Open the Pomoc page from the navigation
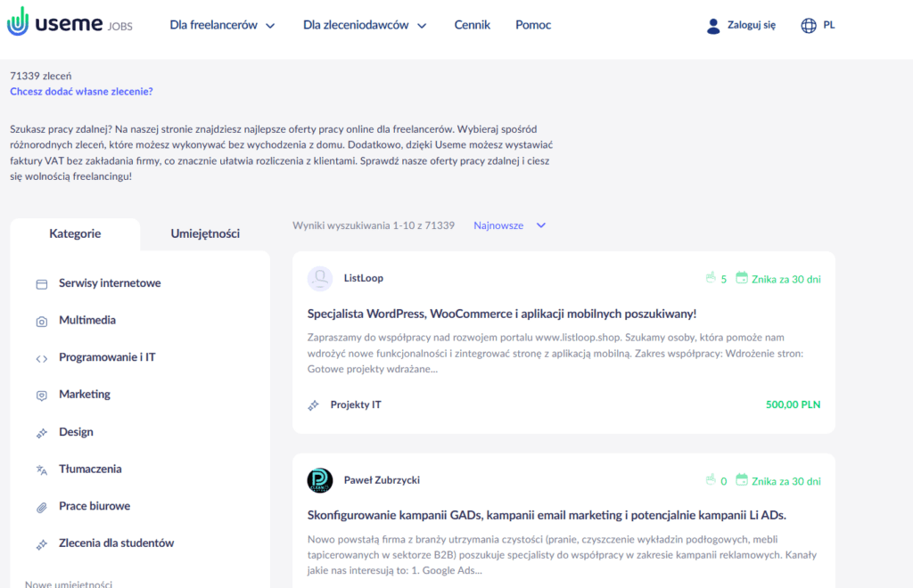Image resolution: width=913 pixels, height=588 pixels. [x=533, y=25]
